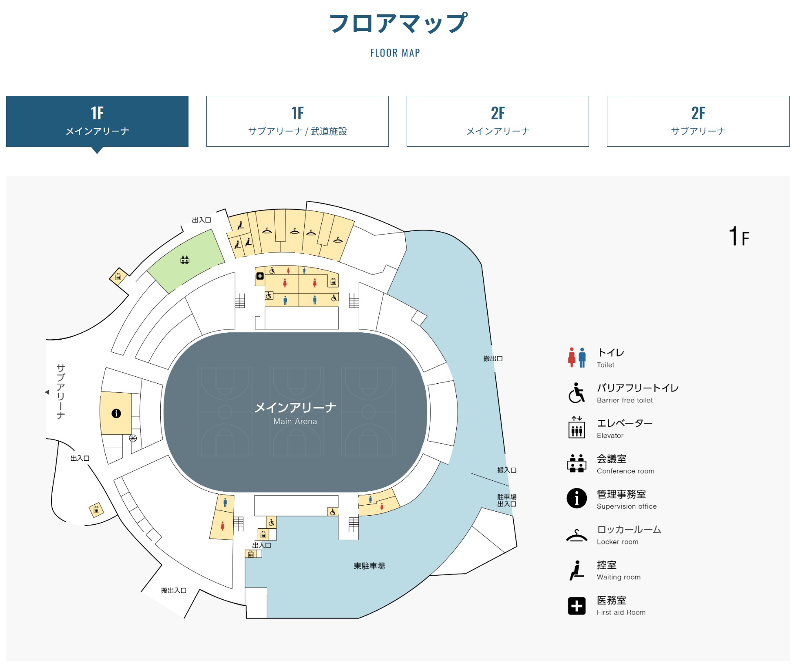Screen dimensions: 798x672
Task: Select the 1F メインアリーナ tab
Action: (x=97, y=121)
